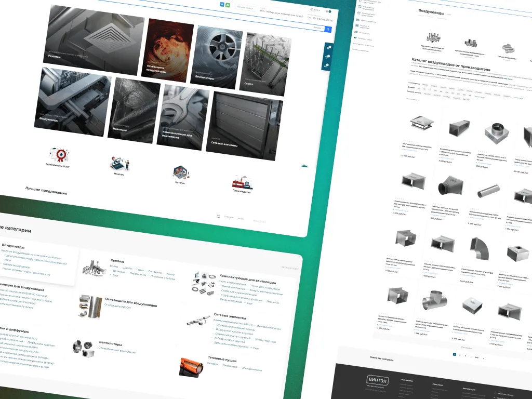This screenshot has height=399, width=532.
Task: Open the cart in the side panel
Action: tap(328, 48)
